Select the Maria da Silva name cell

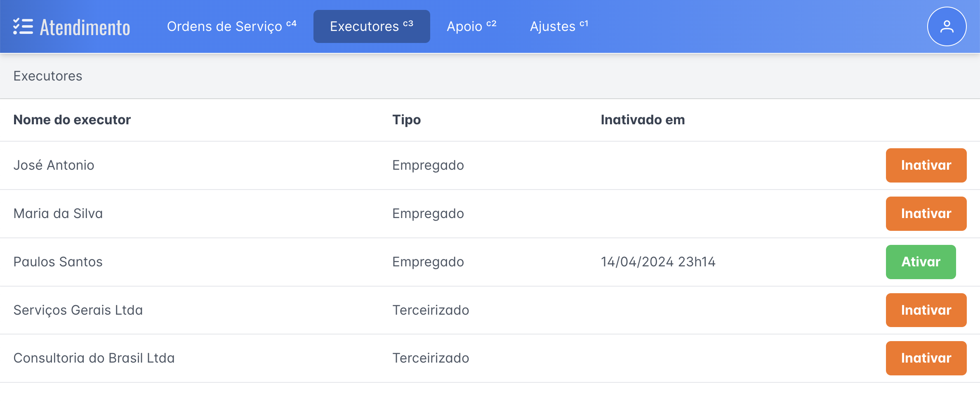(58, 213)
